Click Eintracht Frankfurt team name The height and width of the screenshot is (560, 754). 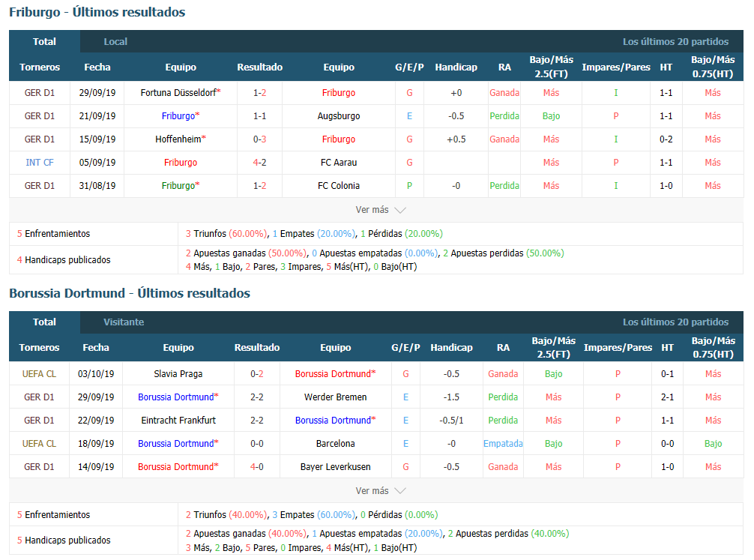pyautogui.click(x=178, y=420)
